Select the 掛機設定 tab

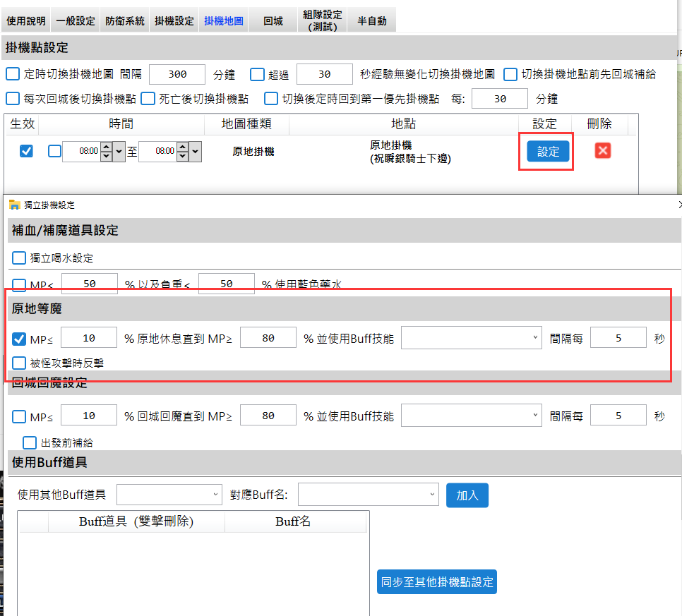174,20
